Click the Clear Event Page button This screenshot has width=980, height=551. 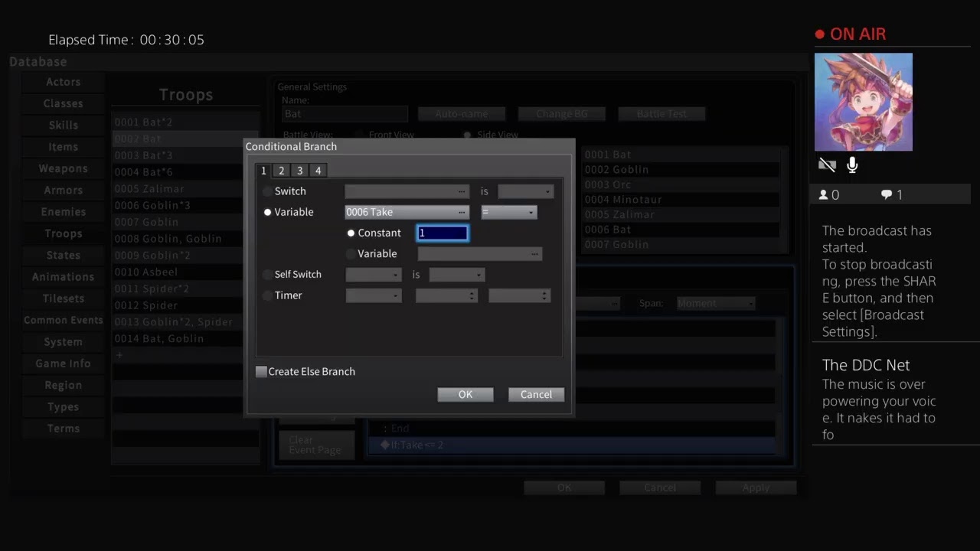tap(316, 445)
